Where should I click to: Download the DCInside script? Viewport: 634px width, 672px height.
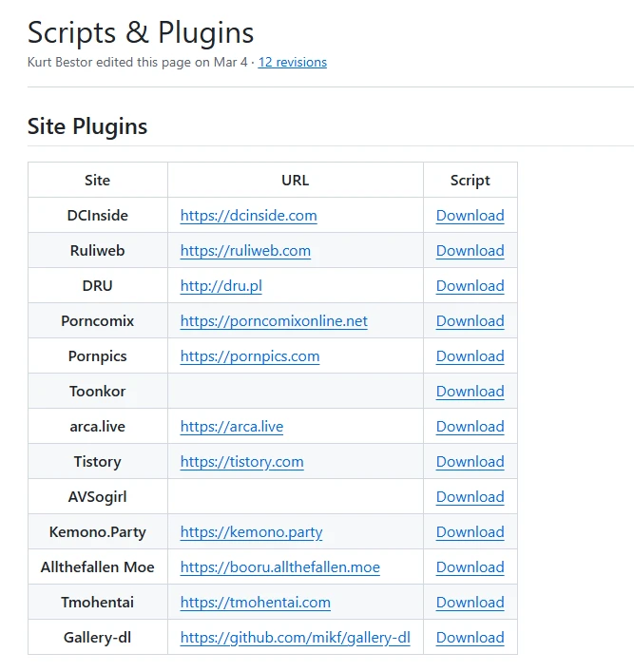coord(470,216)
